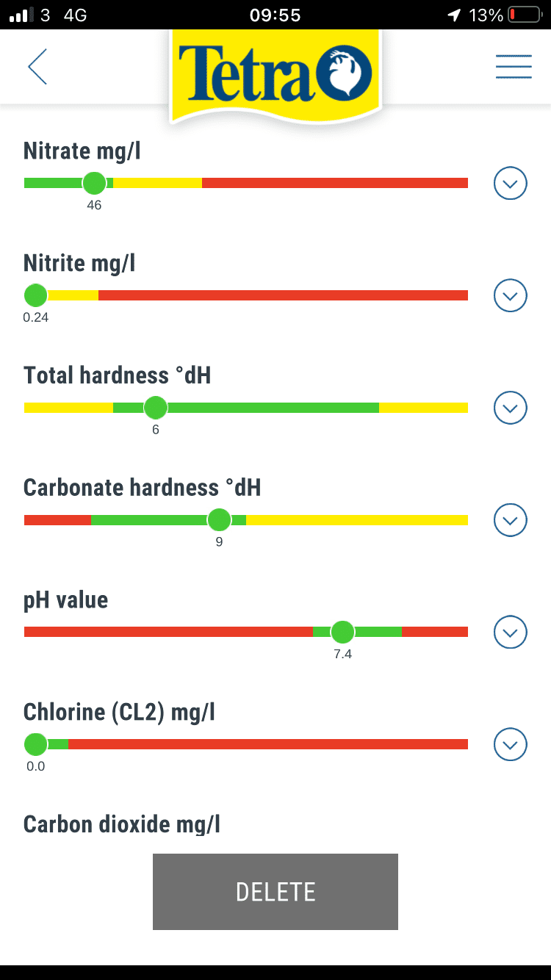
Task: Click the pH value slider handle
Action: 342,632
